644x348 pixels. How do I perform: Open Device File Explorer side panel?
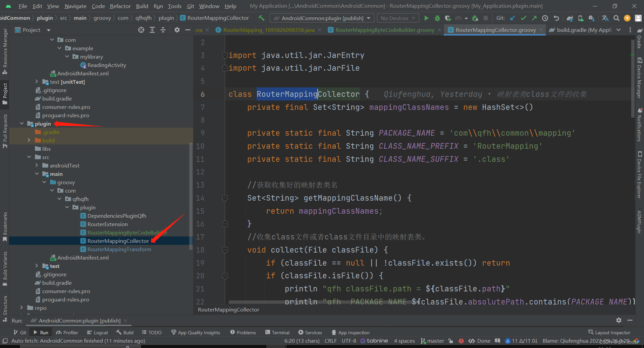coord(640,175)
